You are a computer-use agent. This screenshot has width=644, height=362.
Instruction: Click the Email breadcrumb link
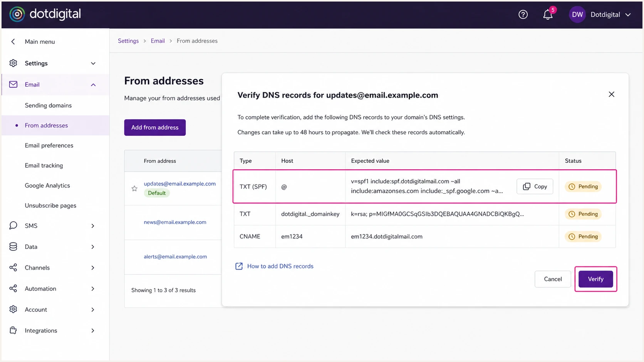point(158,41)
